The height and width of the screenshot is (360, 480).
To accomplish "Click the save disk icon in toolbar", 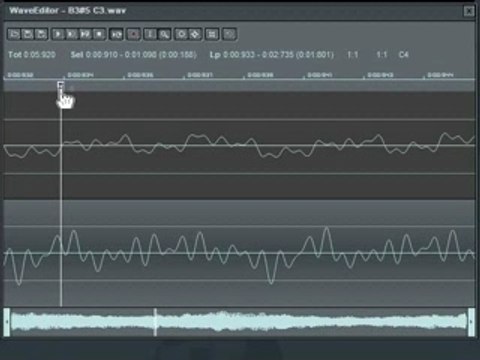I will [28, 34].
